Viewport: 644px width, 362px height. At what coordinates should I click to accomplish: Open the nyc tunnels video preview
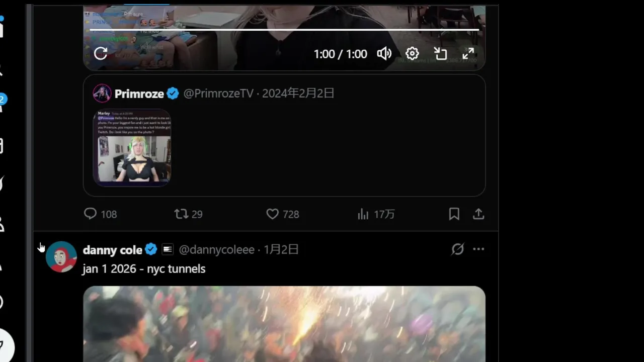(284, 324)
